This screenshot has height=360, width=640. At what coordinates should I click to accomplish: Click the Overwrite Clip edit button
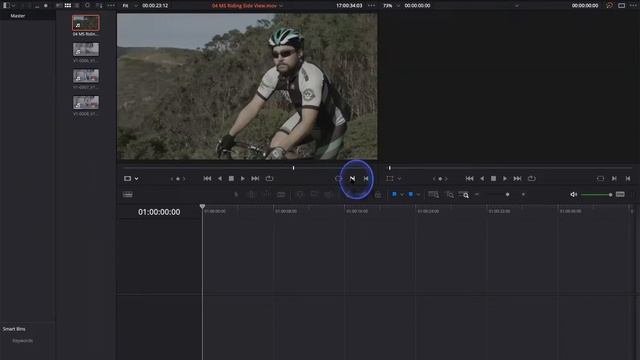[314, 195]
